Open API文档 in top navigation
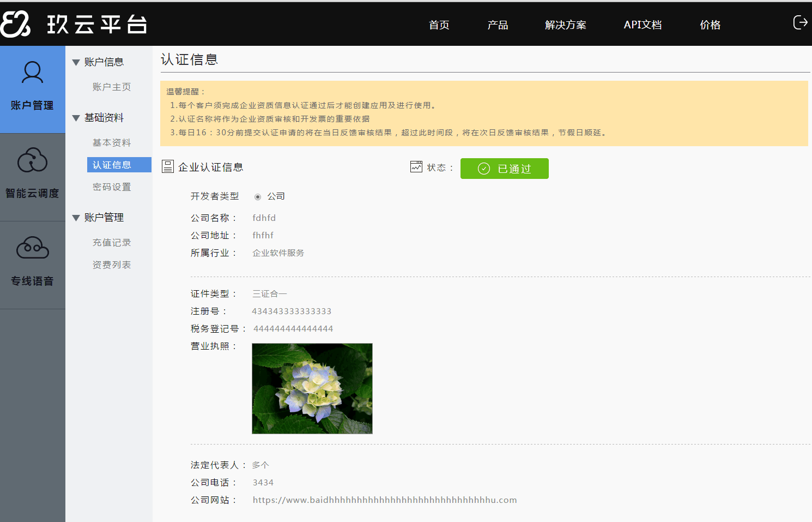The width and height of the screenshot is (812, 522). [643, 25]
